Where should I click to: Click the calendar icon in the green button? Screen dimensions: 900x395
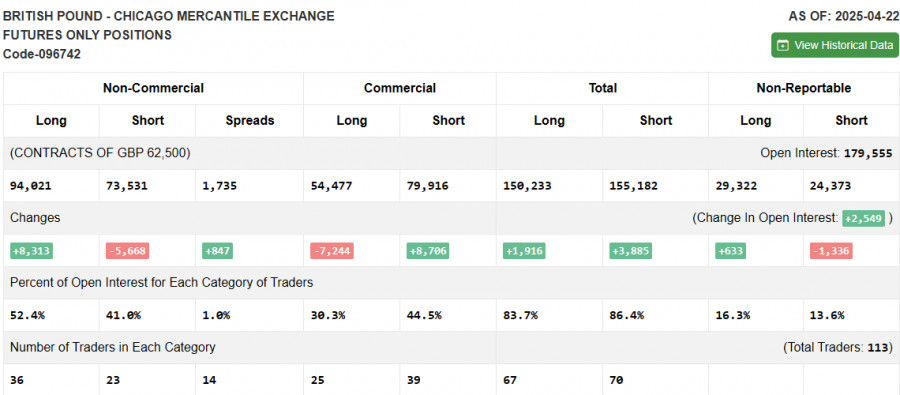coord(782,45)
